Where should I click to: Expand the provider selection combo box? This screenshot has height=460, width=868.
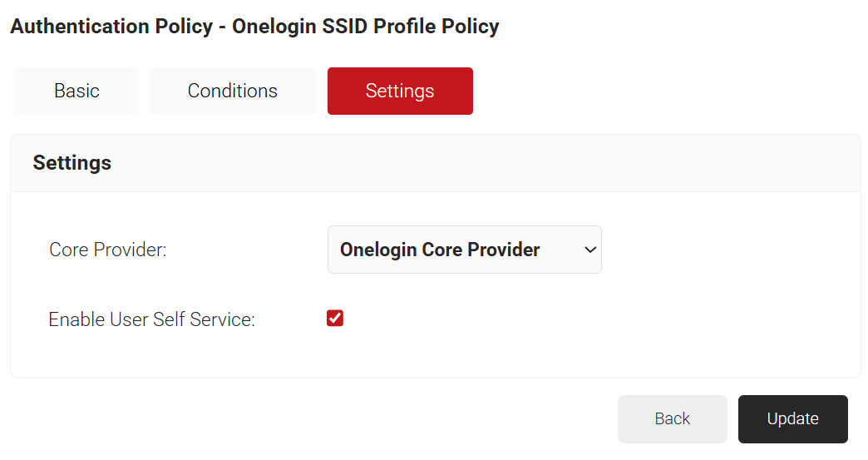(464, 250)
